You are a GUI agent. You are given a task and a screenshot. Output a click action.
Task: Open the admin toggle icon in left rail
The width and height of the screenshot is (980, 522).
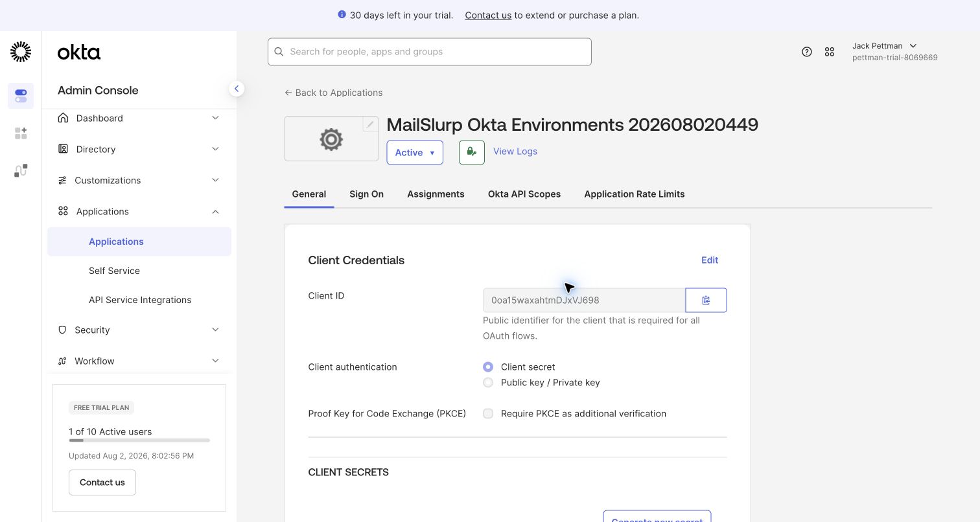tap(21, 96)
